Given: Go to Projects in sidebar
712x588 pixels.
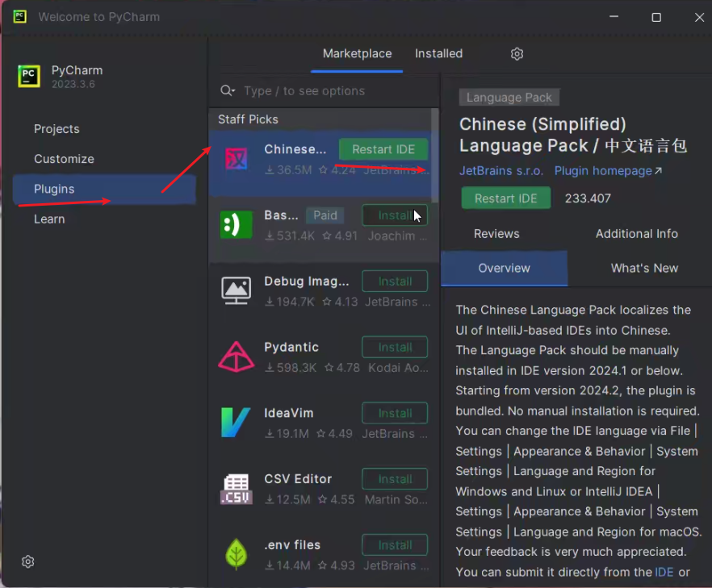Looking at the screenshot, I should click(x=57, y=129).
